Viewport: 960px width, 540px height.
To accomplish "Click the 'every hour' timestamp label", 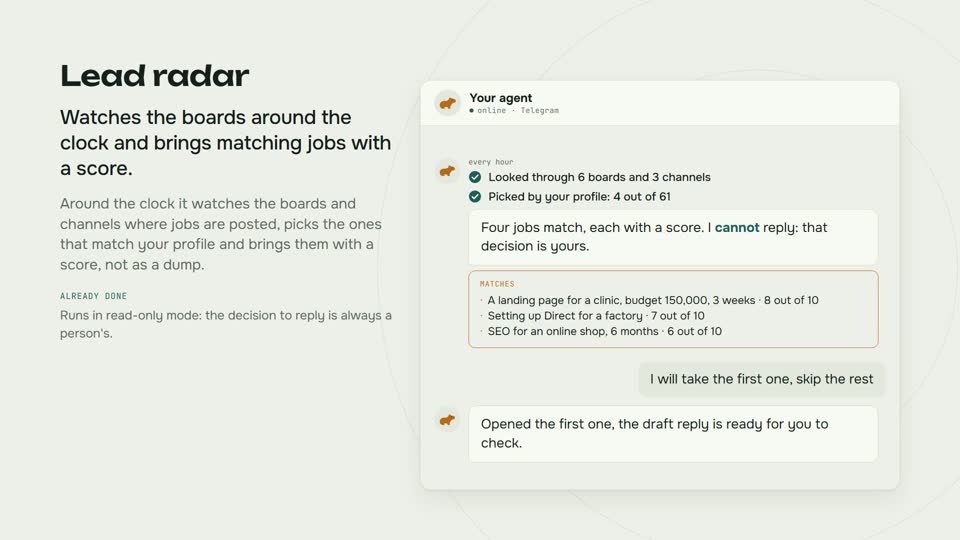I will tap(491, 162).
